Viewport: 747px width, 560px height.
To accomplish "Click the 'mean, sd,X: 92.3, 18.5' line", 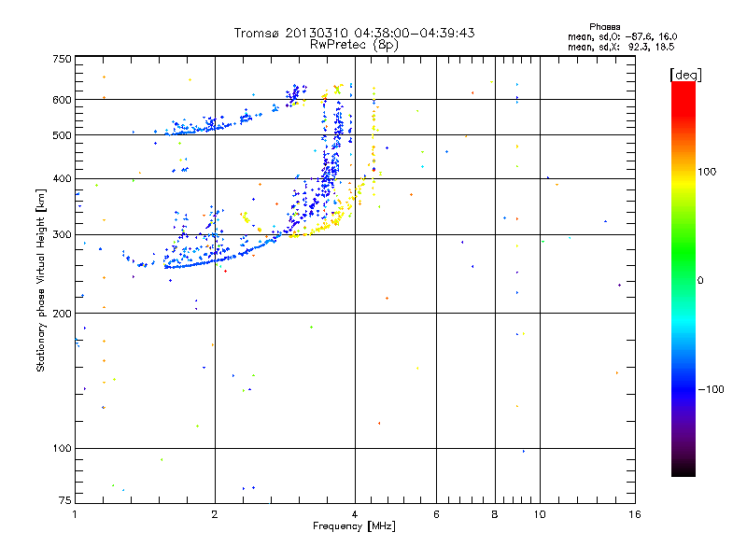I will point(621,47).
